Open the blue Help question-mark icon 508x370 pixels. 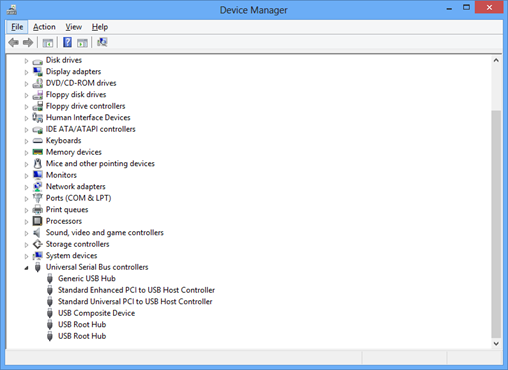point(67,42)
